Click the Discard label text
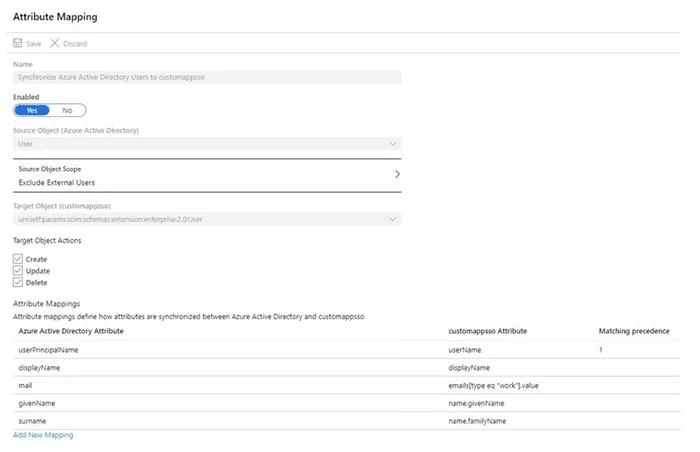 coord(75,44)
